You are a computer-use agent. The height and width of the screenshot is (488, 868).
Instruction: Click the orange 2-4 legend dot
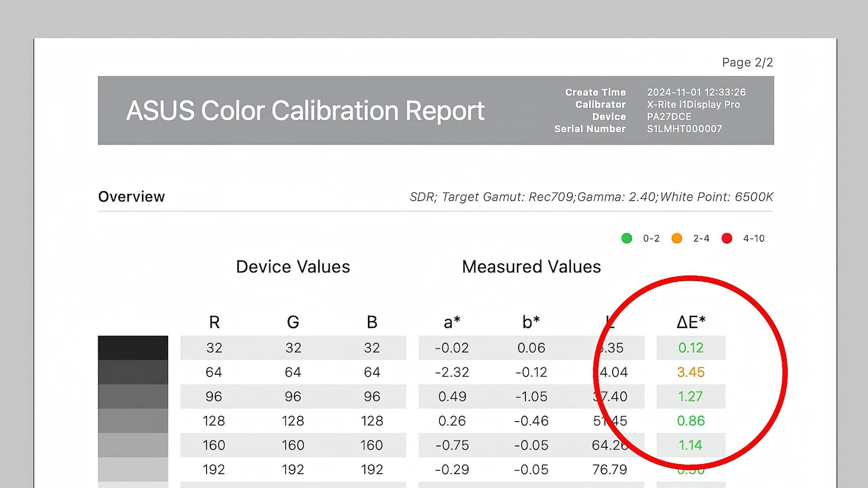(677, 238)
